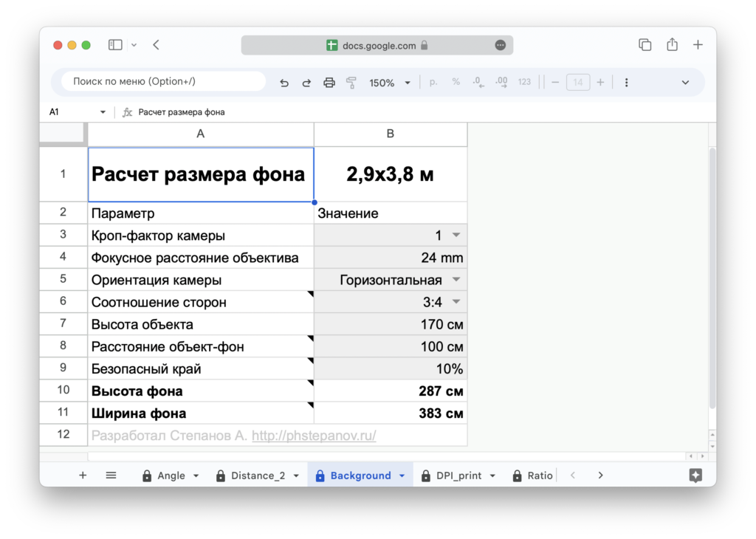Viewport: 756px width, 539px height.
Task: Select the cell '100 см'
Action: click(391, 346)
